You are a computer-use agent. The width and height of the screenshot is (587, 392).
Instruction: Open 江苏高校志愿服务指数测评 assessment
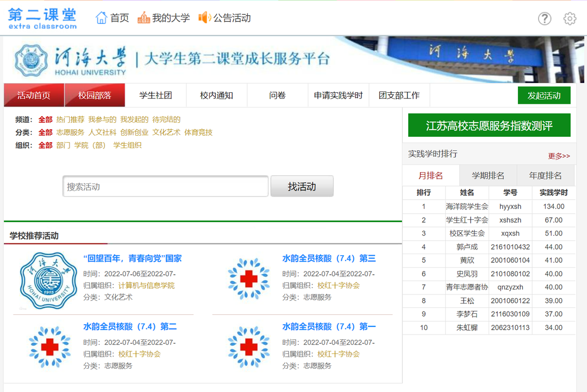(x=489, y=125)
